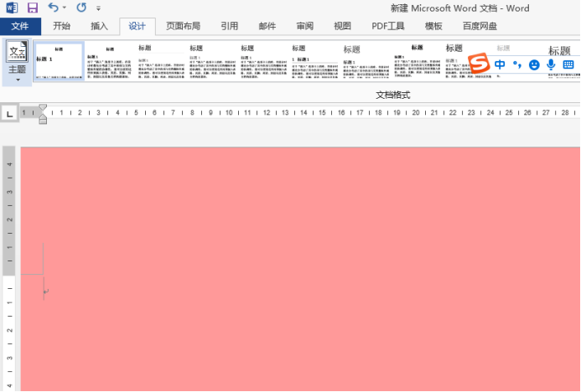The image size is (581, 392).
Task: Choose the fourth document format style thumbnail
Action: [x=212, y=61]
